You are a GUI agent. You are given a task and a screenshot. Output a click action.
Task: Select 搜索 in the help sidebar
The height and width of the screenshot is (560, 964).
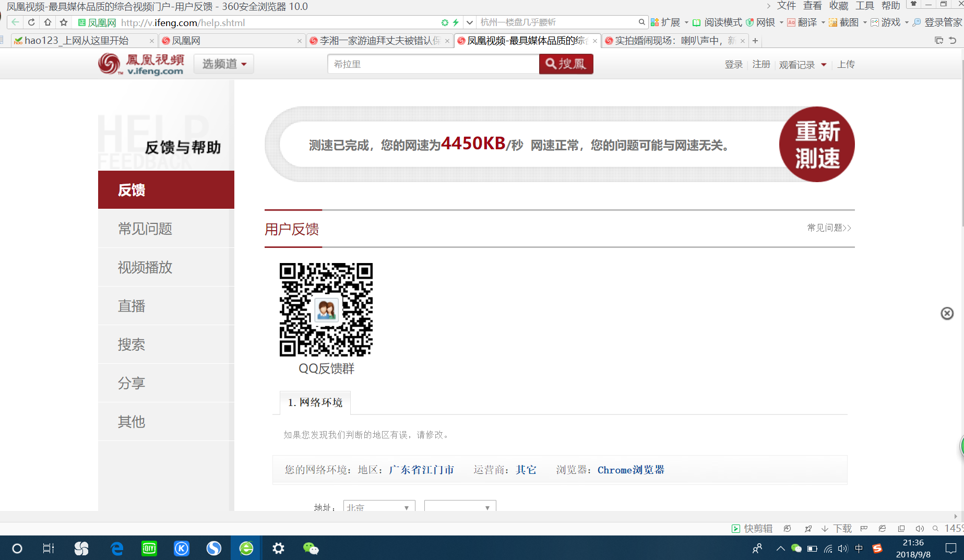pyautogui.click(x=166, y=344)
